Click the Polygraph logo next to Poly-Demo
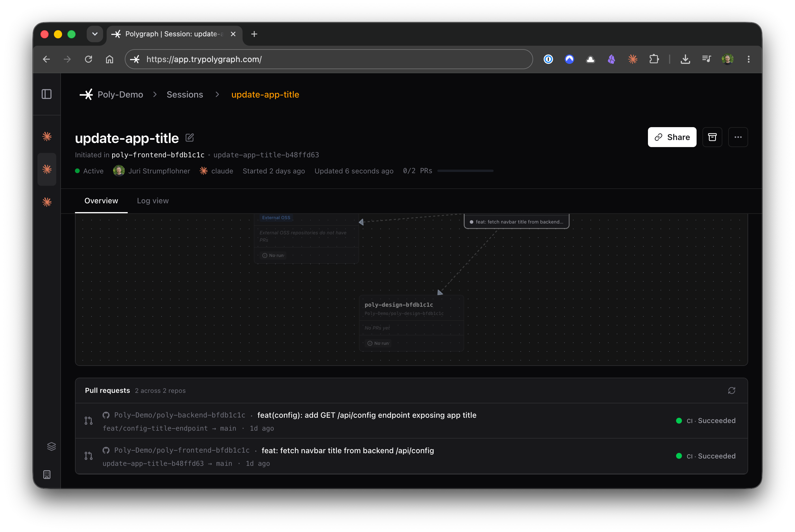Viewport: 795px width, 532px height. 86,94
